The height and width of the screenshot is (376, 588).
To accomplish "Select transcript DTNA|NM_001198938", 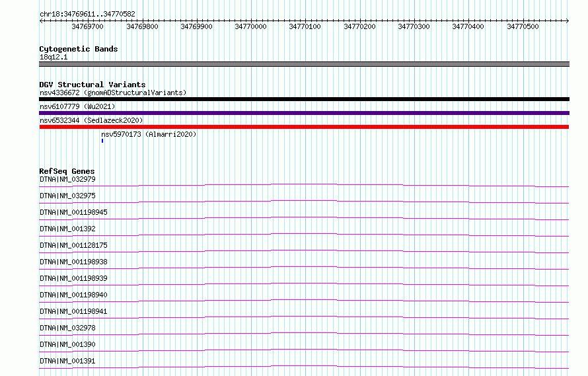I will point(73,262).
